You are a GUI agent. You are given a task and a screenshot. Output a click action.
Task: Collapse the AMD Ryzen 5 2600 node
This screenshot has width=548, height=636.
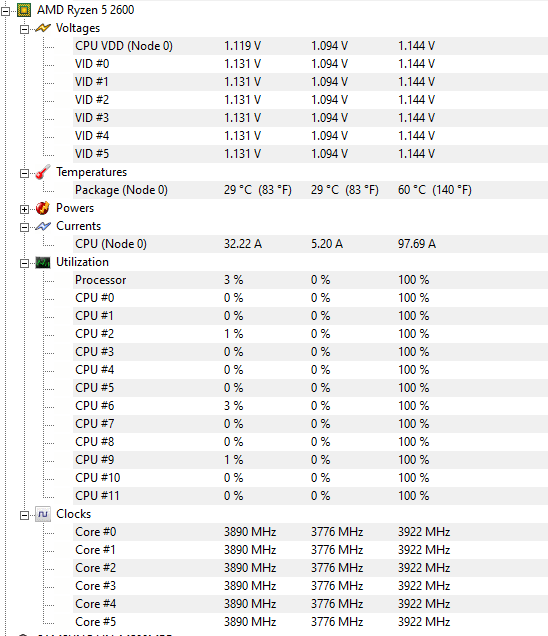tap(5, 11)
